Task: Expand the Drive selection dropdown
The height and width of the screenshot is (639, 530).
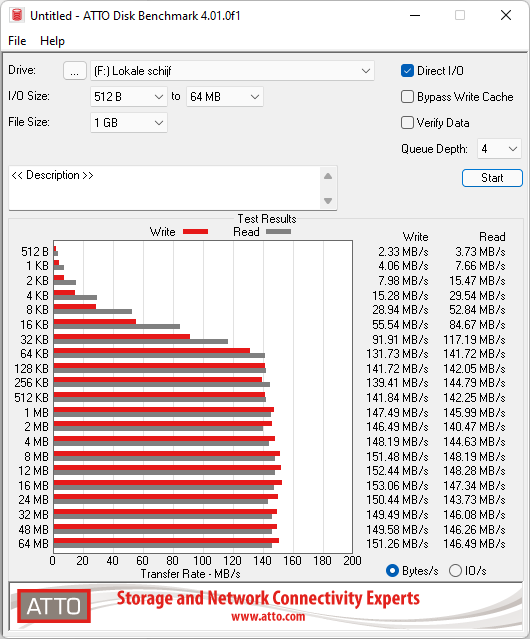Action: [x=232, y=71]
